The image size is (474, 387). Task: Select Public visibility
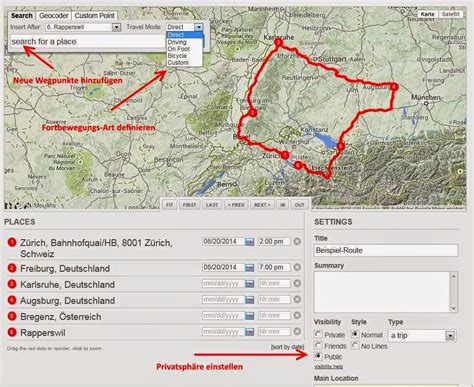318,356
